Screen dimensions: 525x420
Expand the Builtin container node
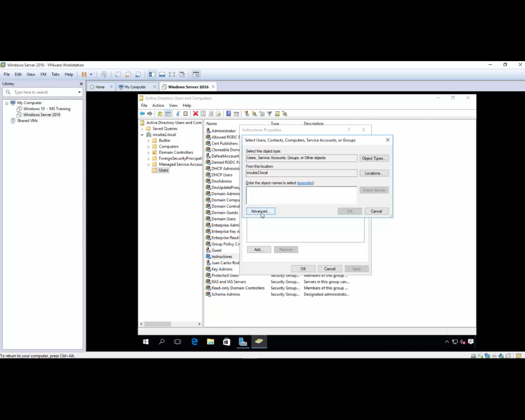coord(148,141)
